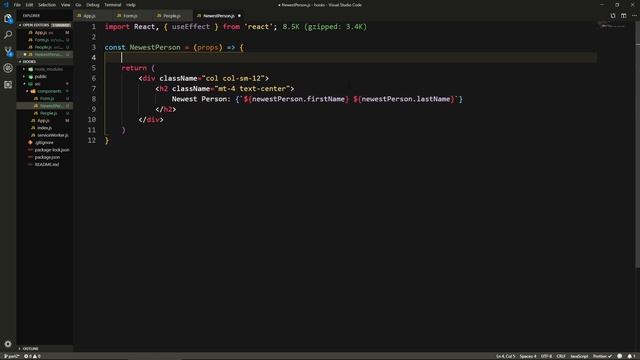Open index.js in the file tree
The height and width of the screenshot is (360, 640).
click(x=44, y=128)
